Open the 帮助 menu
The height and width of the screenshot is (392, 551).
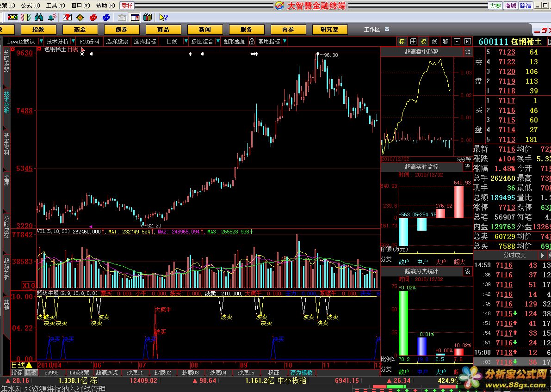[105, 6]
